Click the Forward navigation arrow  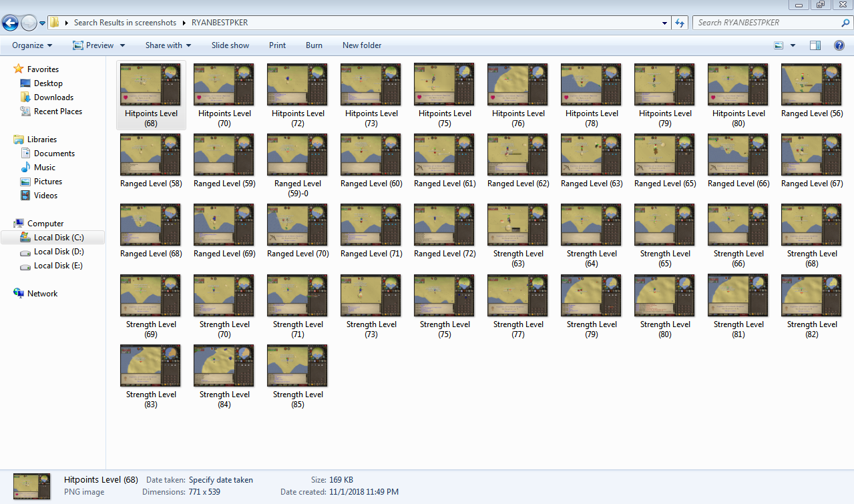pyautogui.click(x=29, y=23)
